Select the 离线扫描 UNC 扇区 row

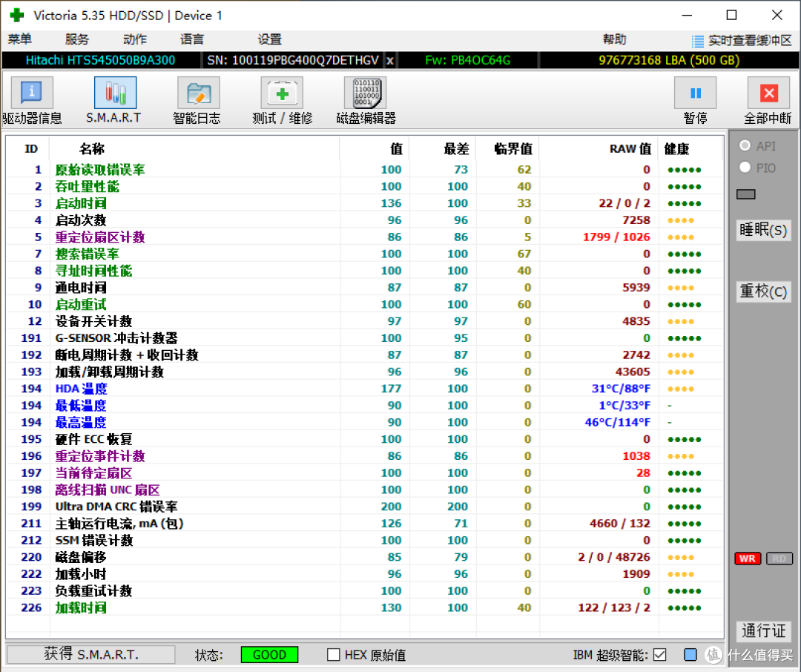[x=364, y=490]
